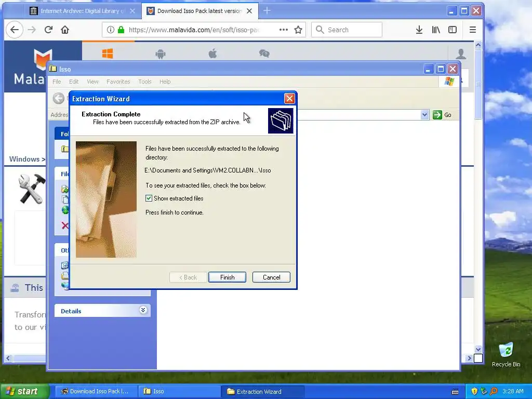Image resolution: width=532 pixels, height=399 pixels.
Task: Expand the address bar dropdown arrow
Action: (x=425, y=115)
